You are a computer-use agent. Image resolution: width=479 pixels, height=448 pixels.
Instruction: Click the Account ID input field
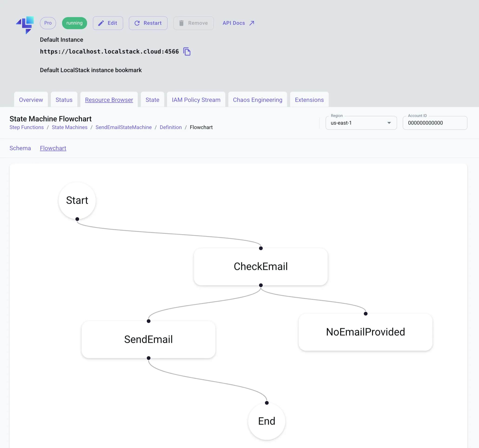click(x=435, y=123)
